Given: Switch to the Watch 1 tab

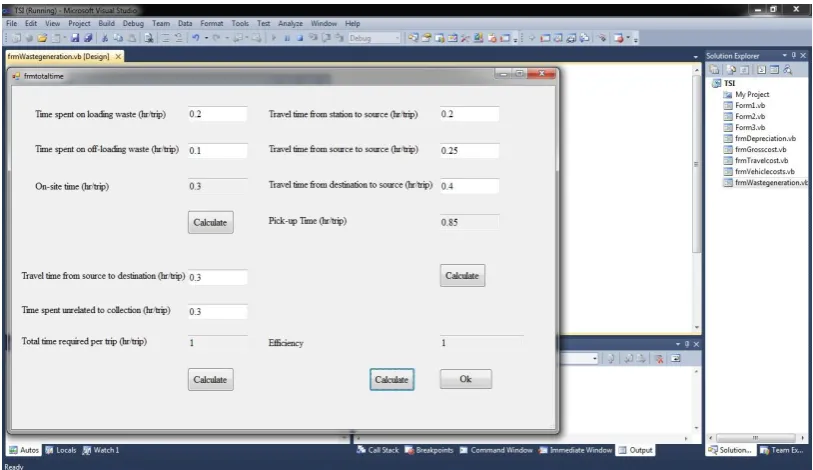Looking at the screenshot, I should click(x=101, y=450).
